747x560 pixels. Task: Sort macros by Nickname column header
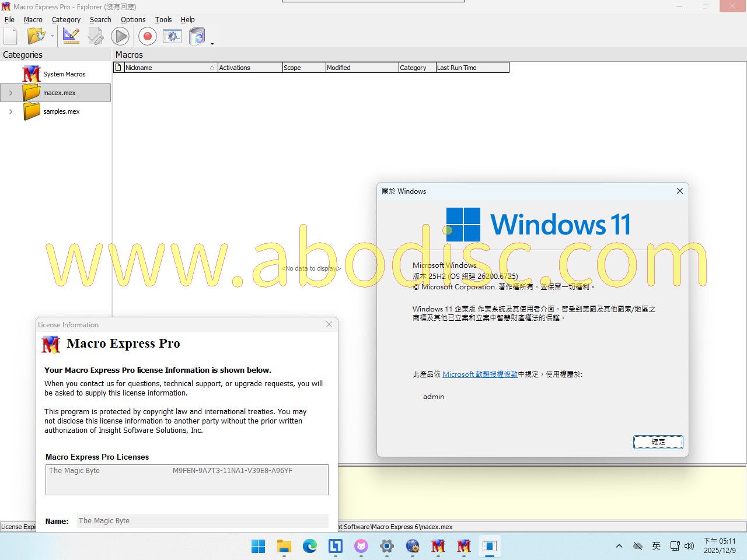(166, 68)
